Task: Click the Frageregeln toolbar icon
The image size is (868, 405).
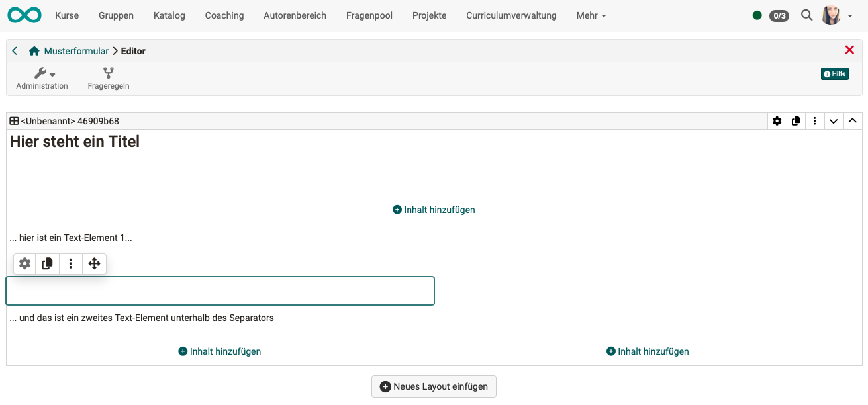Action: point(108,77)
